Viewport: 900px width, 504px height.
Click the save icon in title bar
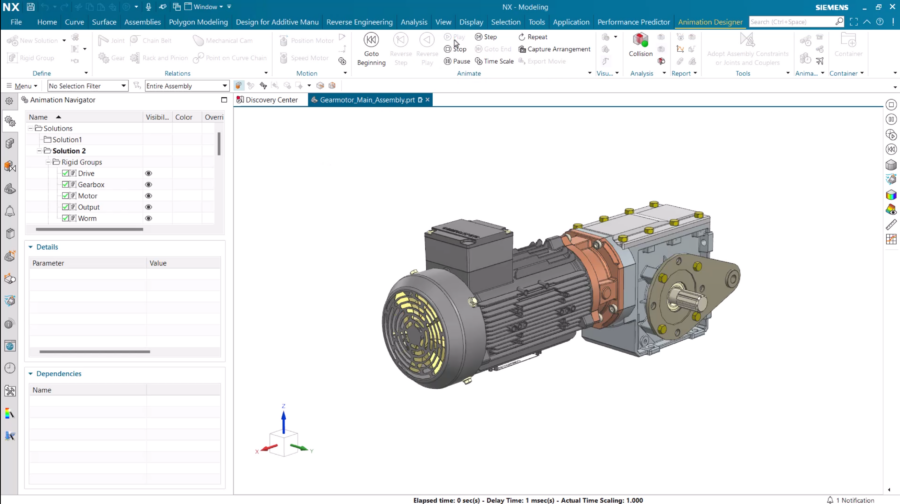(31, 7)
